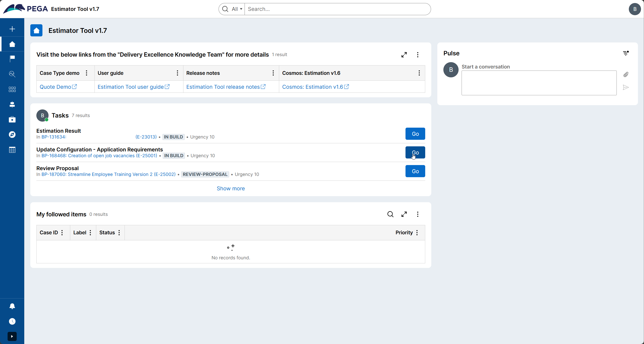
Task: Click the paperclip attach icon in Pulse
Action: [x=626, y=74]
